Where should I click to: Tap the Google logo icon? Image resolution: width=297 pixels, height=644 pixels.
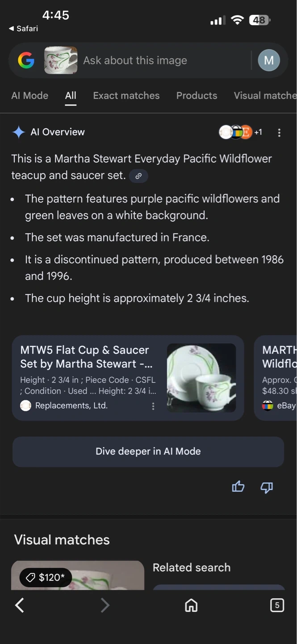pyautogui.click(x=26, y=60)
